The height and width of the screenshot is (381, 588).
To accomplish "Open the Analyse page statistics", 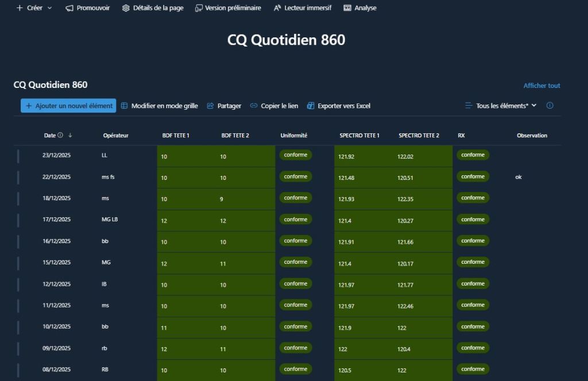I will click(360, 8).
